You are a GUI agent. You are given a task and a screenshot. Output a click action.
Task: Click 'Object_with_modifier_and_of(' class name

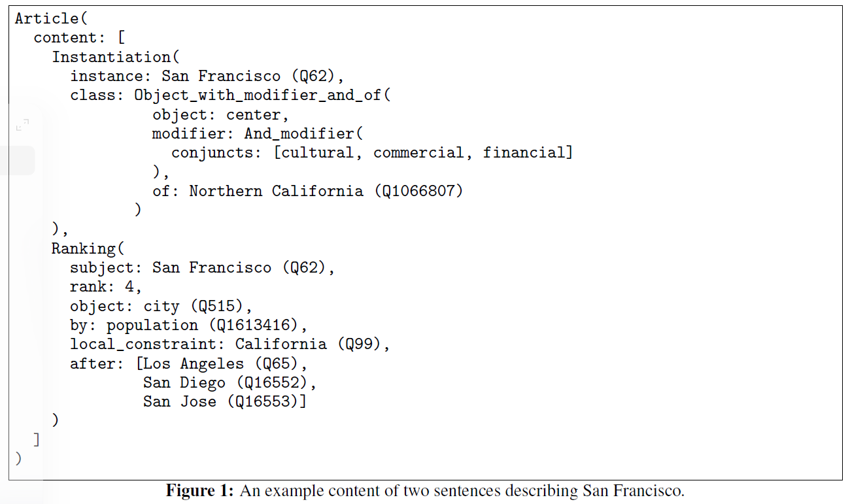262,95
